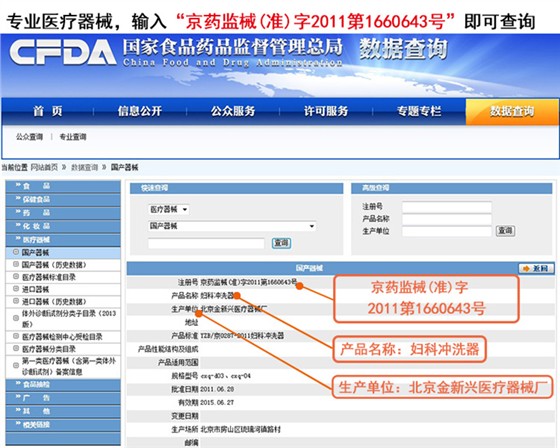This screenshot has height=448, width=560.
Task: Expand the 药品 sidebar category
Action: click(x=63, y=213)
